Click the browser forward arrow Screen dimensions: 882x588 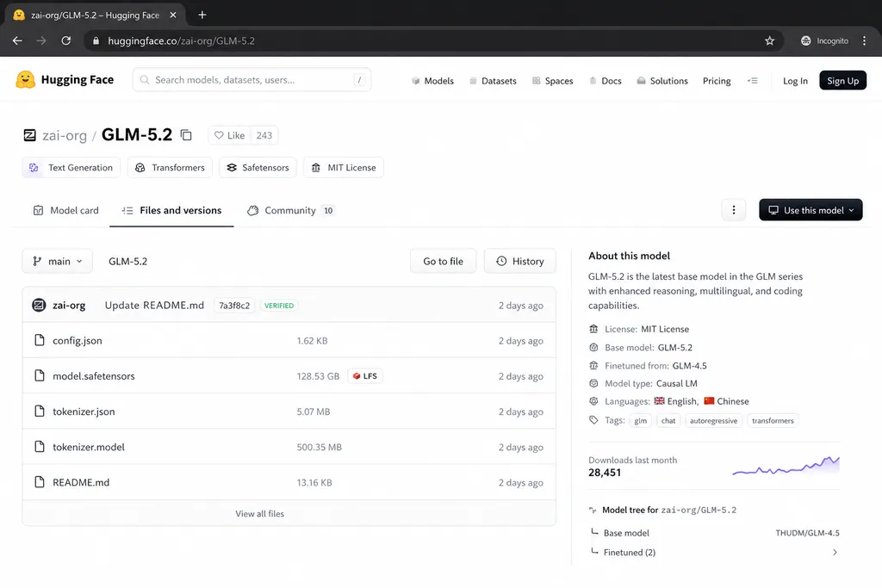(41, 40)
